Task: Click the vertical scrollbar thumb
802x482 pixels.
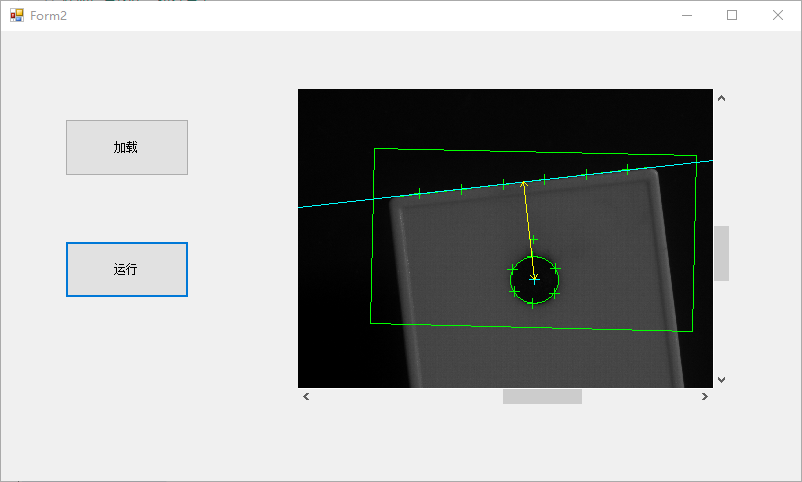Action: click(721, 253)
